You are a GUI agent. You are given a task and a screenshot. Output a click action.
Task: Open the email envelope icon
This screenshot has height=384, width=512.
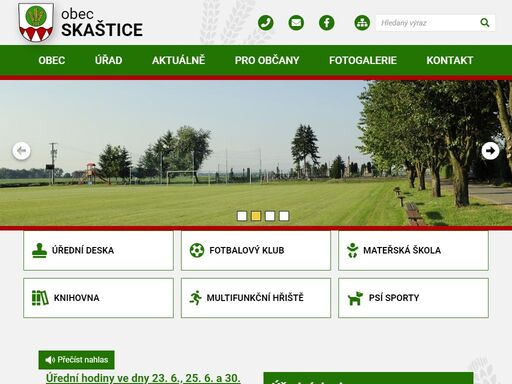point(296,23)
